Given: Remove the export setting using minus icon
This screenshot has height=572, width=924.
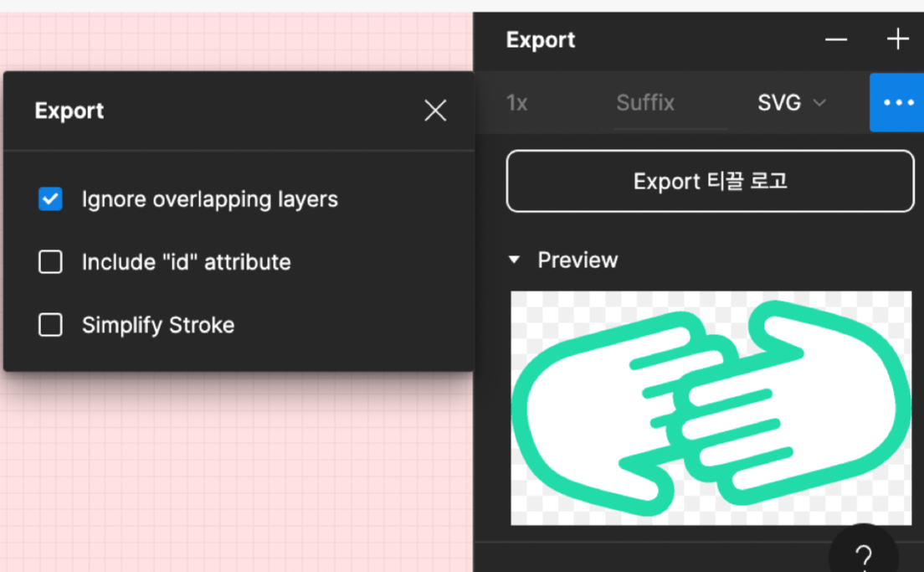Looking at the screenshot, I should (x=835, y=39).
